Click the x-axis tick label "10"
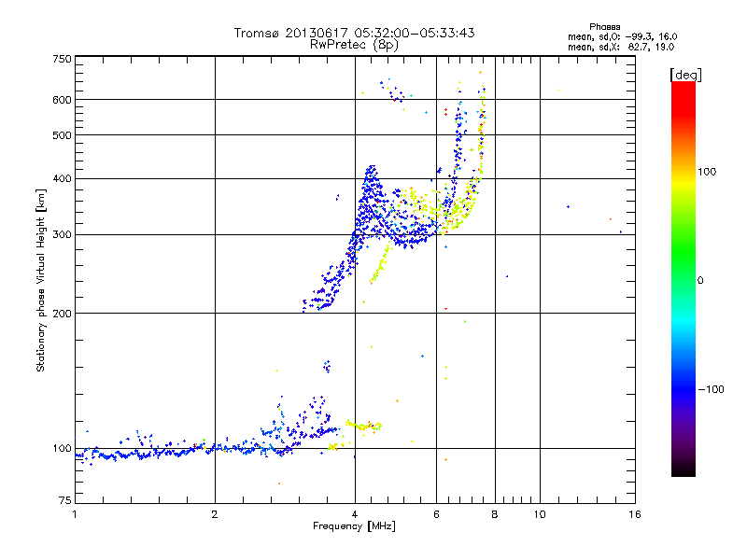The height and width of the screenshot is (560, 747). (540, 514)
